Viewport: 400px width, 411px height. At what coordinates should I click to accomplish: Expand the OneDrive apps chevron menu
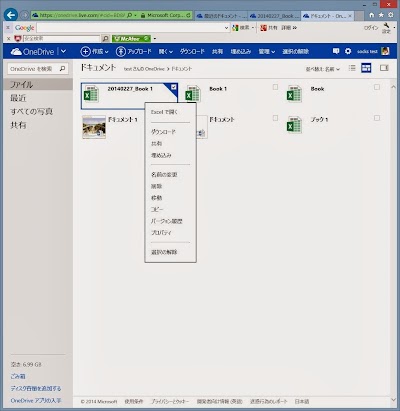click(x=63, y=52)
